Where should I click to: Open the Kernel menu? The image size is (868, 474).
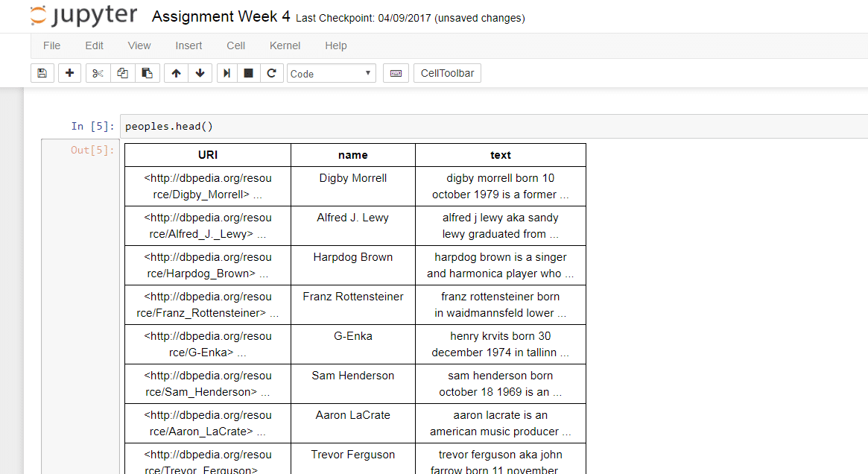coord(285,45)
